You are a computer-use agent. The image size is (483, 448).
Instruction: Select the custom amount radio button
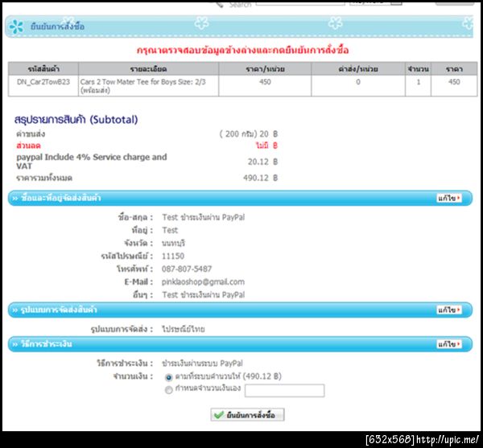[x=169, y=390]
